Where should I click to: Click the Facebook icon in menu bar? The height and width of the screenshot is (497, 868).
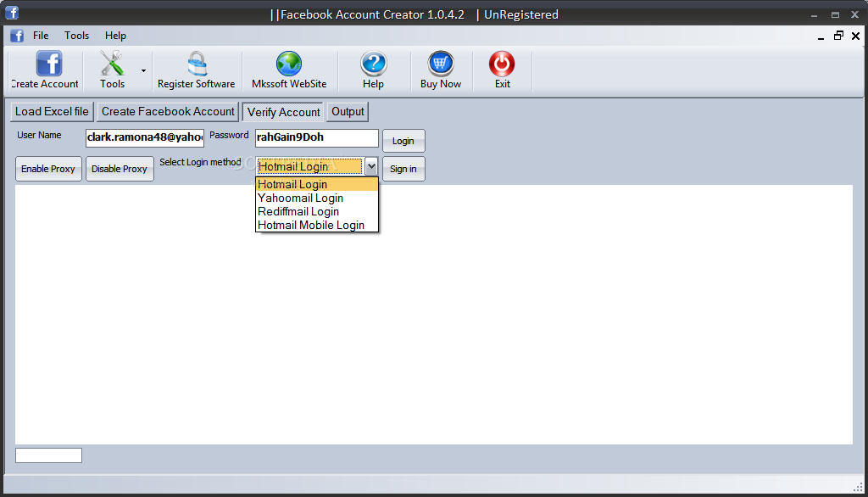point(17,36)
